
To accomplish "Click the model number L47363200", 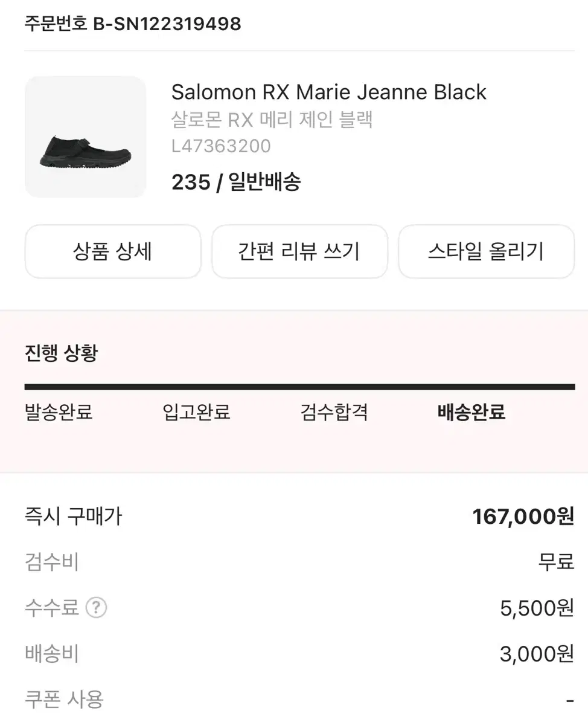I will click(221, 146).
